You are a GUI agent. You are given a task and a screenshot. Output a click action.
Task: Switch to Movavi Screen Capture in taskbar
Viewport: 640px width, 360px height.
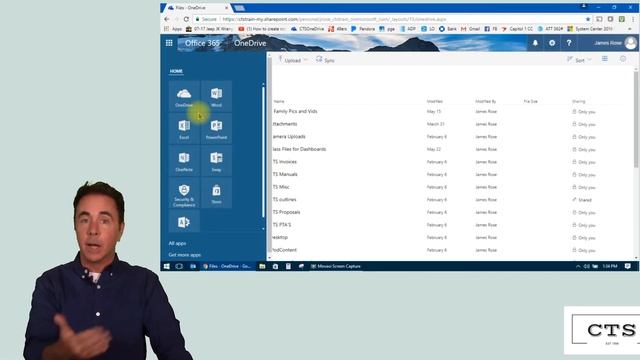pos(336,266)
